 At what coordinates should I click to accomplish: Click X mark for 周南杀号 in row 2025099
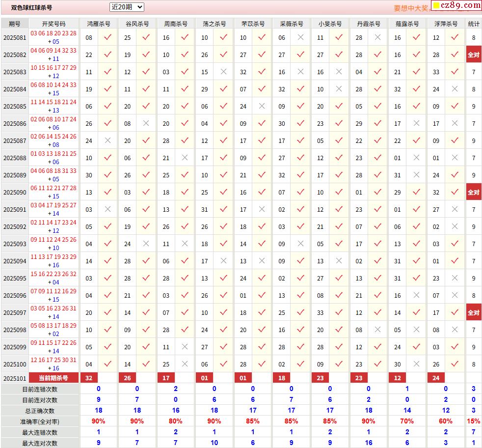185,347
